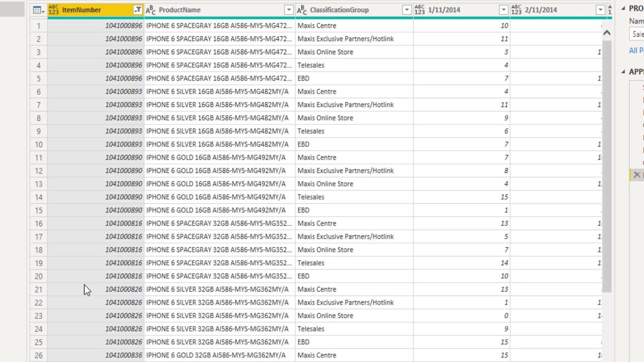Click Telesales cell in row 9
This screenshot has width=644, height=362.
(354, 131)
